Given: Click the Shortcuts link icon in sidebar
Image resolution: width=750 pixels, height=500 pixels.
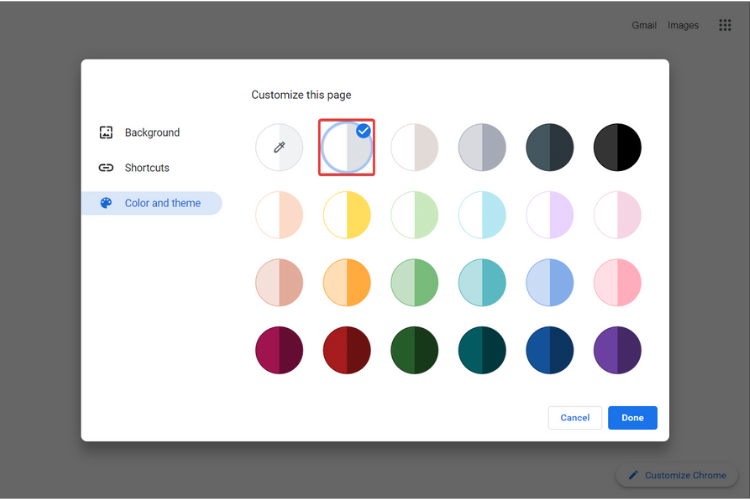Looking at the screenshot, I should click(107, 168).
